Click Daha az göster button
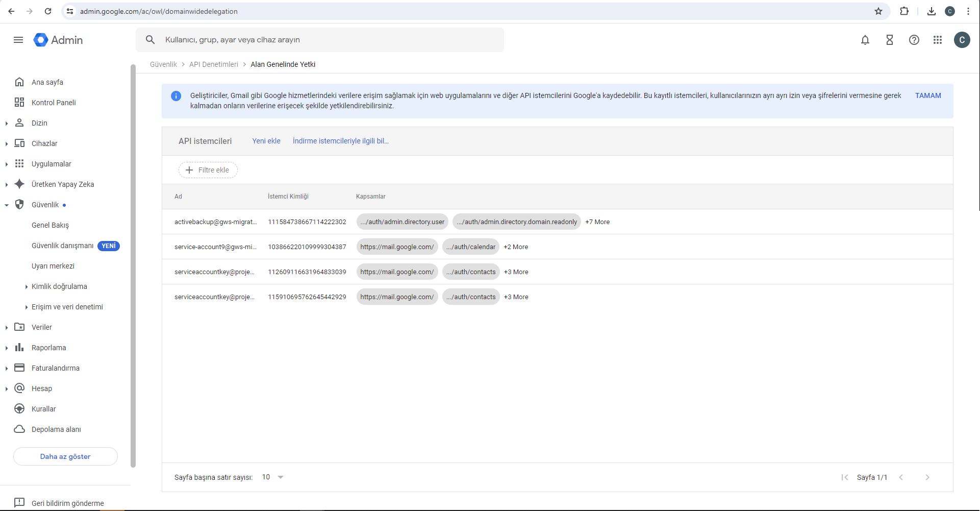 [x=65, y=456]
